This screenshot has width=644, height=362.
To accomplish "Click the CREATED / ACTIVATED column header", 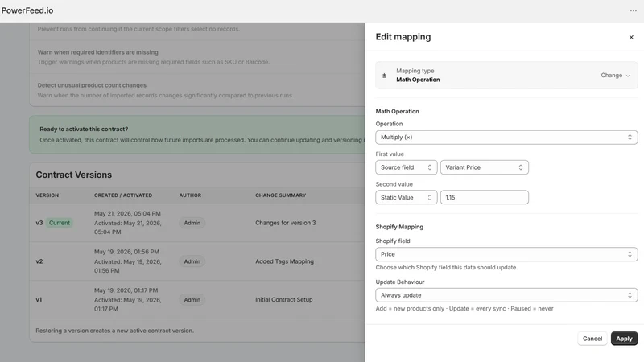I will click(x=123, y=195).
